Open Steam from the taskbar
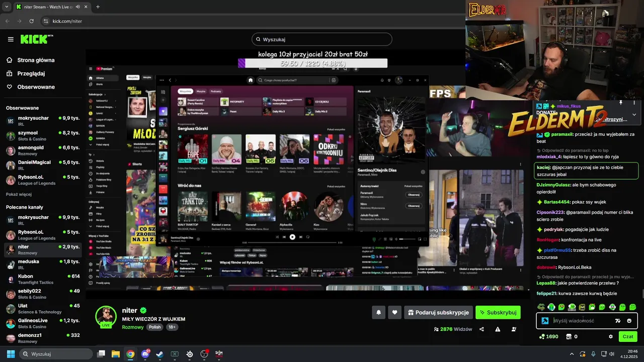644x362 pixels. pos(159,354)
